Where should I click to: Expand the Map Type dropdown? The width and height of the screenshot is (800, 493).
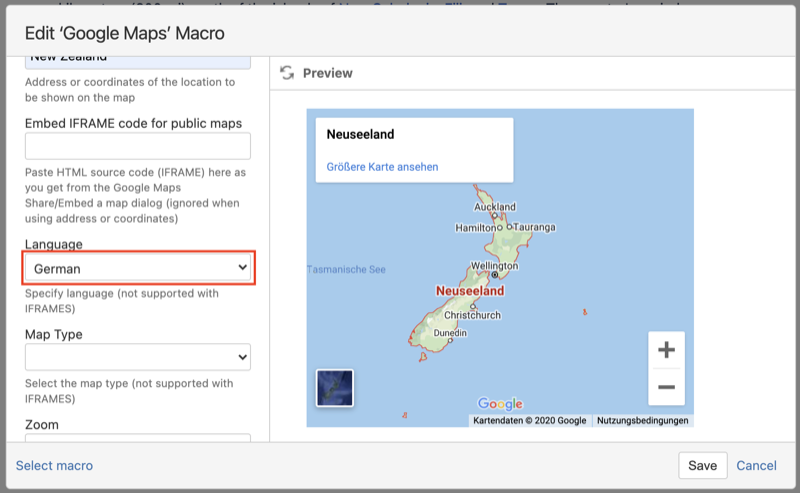[138, 357]
